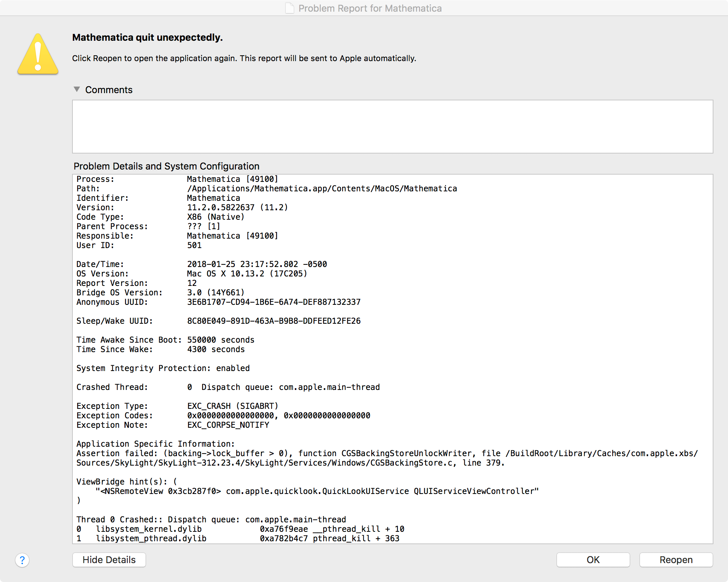
Task: Click 'Assertion failed: (backing->lock_buffer > 0)' line
Action: click(387, 453)
